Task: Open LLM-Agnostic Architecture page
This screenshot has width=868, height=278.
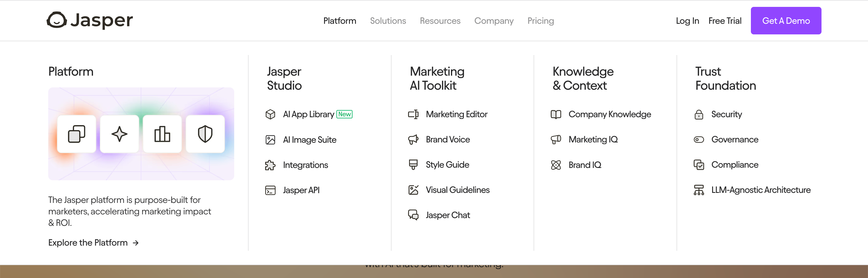Action: (x=761, y=190)
